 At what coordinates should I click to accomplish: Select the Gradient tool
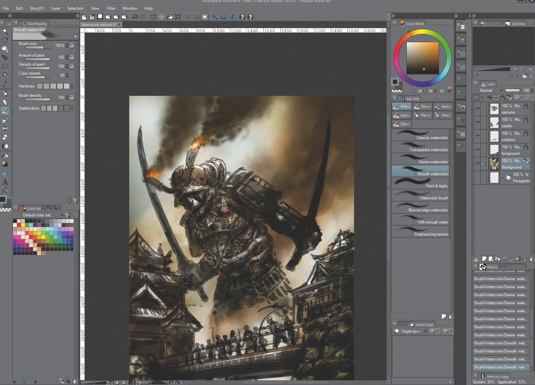click(5, 164)
